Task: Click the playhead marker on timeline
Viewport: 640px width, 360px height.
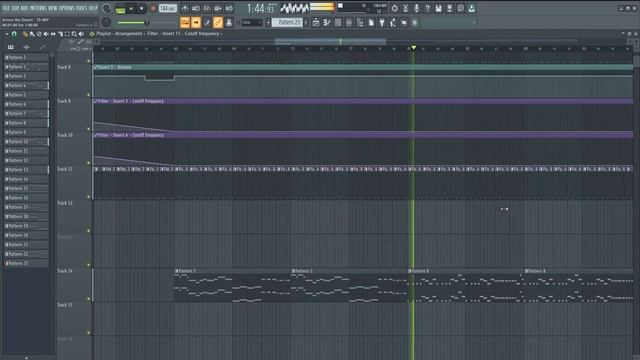Action: pyautogui.click(x=413, y=48)
